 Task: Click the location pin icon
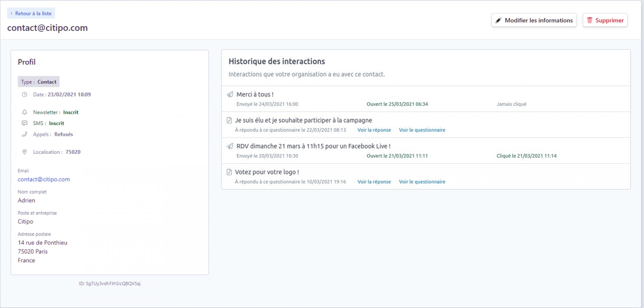[25, 152]
